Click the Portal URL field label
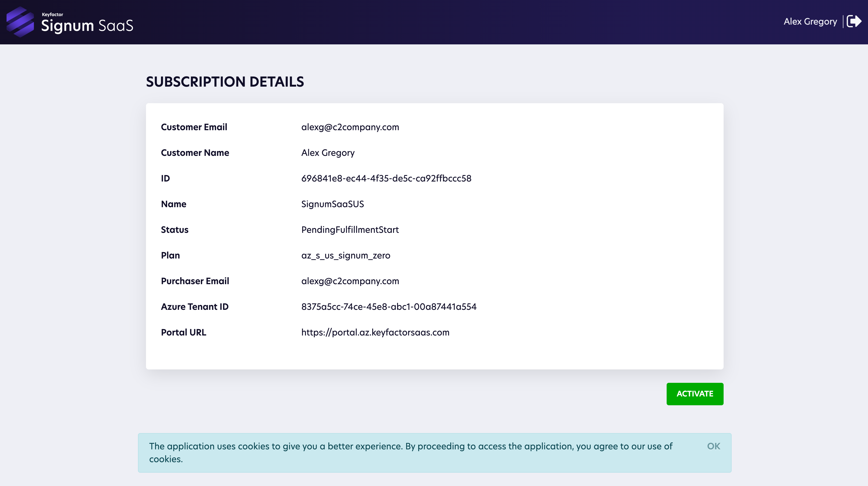Screen dimensions: 868x486 pos(183,332)
